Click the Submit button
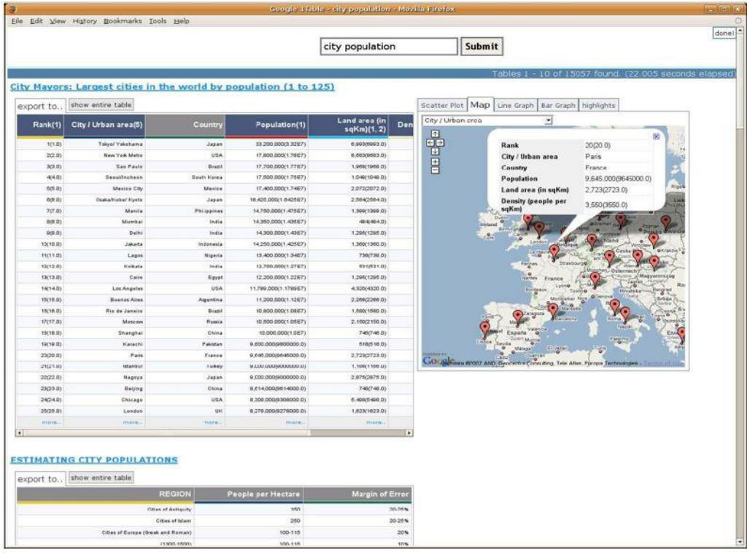The image size is (747, 560). point(481,47)
